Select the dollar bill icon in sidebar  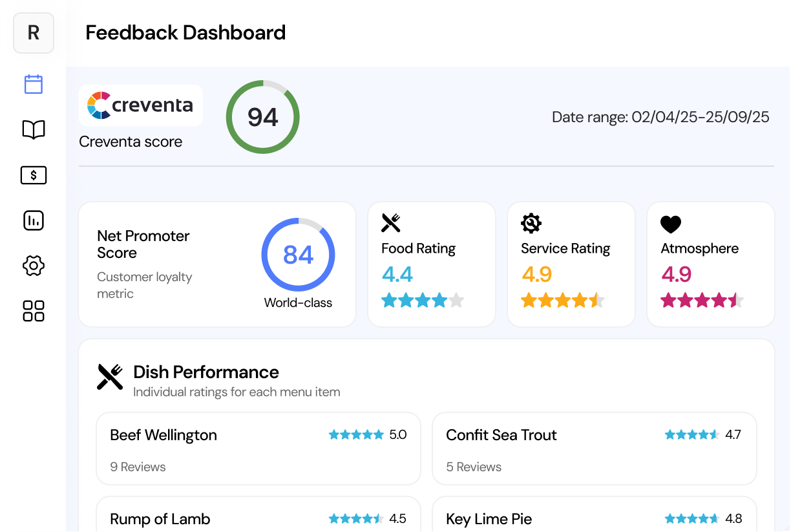point(34,175)
